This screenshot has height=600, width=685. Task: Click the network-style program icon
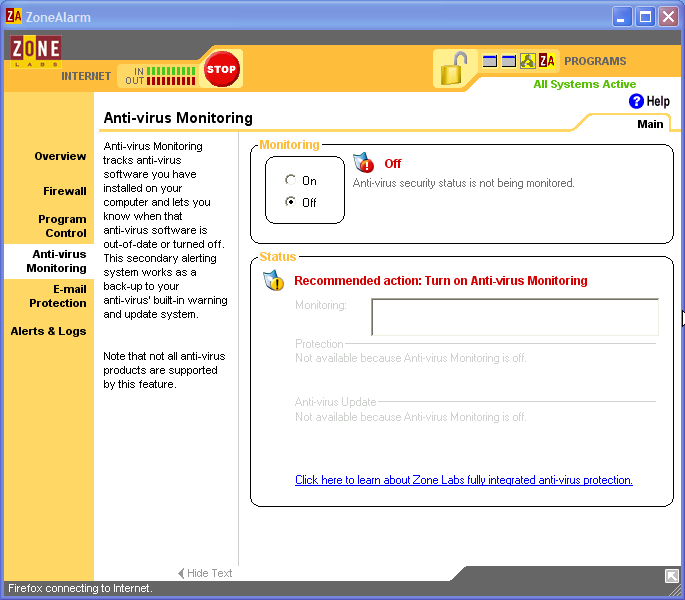(528, 61)
